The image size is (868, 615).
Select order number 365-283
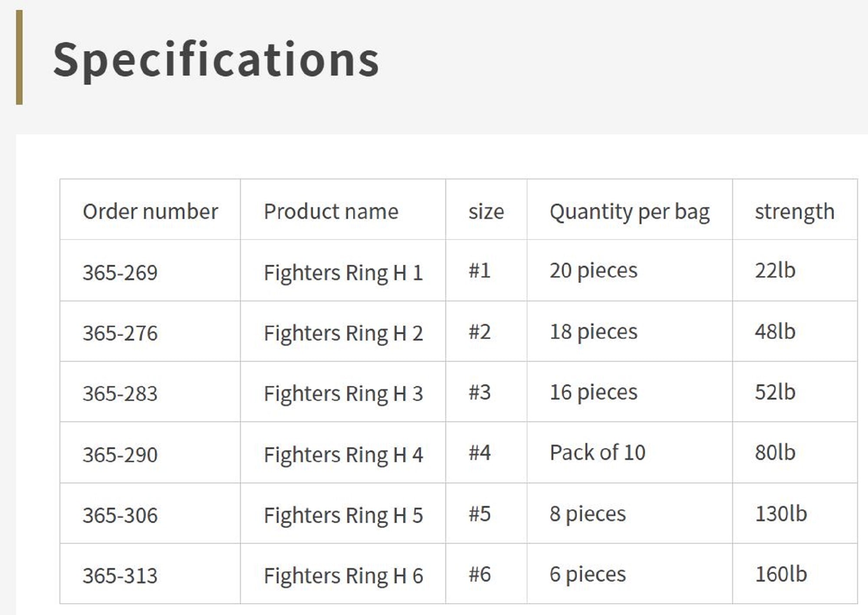click(x=120, y=393)
